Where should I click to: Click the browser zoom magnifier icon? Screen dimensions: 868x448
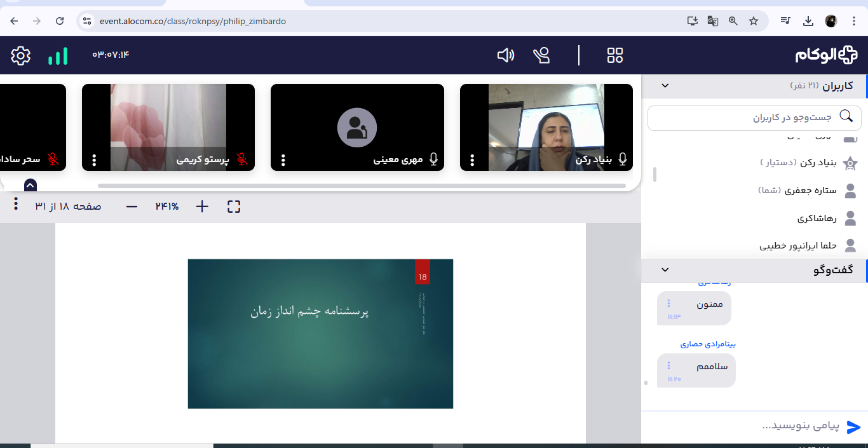(x=733, y=21)
